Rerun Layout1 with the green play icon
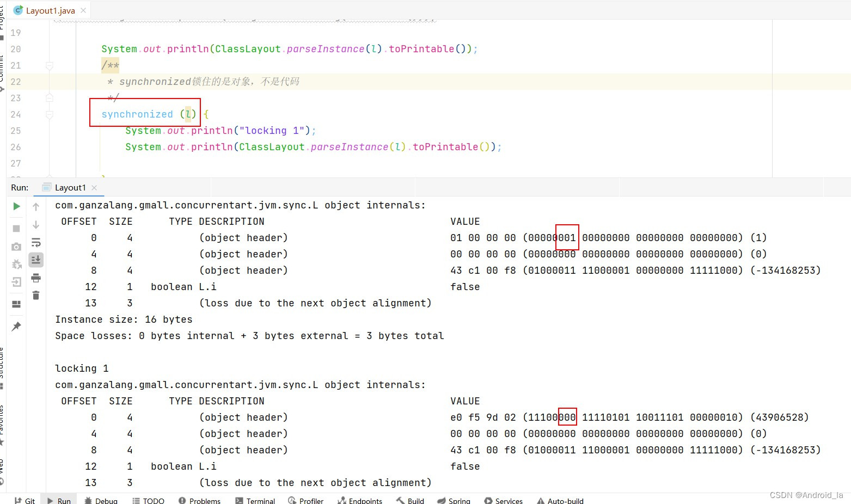The width and height of the screenshot is (851, 504). click(x=16, y=206)
